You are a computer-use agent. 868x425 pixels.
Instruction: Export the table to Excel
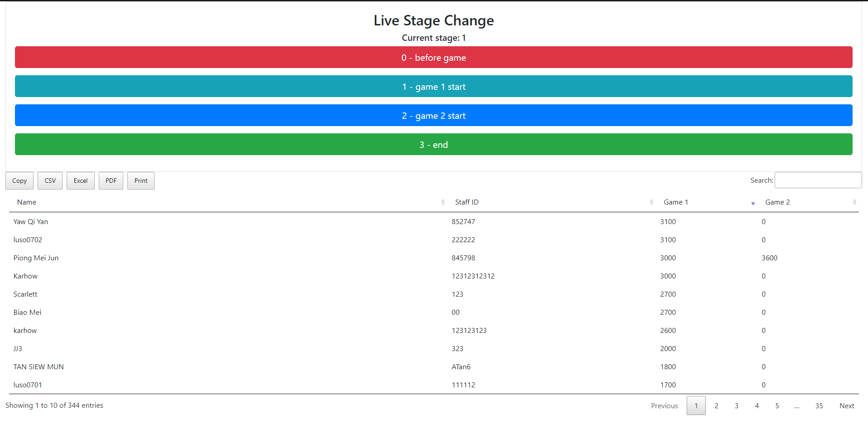[x=81, y=181]
